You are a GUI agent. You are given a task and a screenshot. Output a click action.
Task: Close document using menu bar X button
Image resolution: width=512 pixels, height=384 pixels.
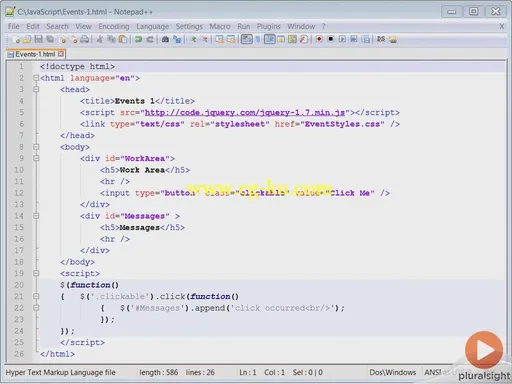pos(502,26)
